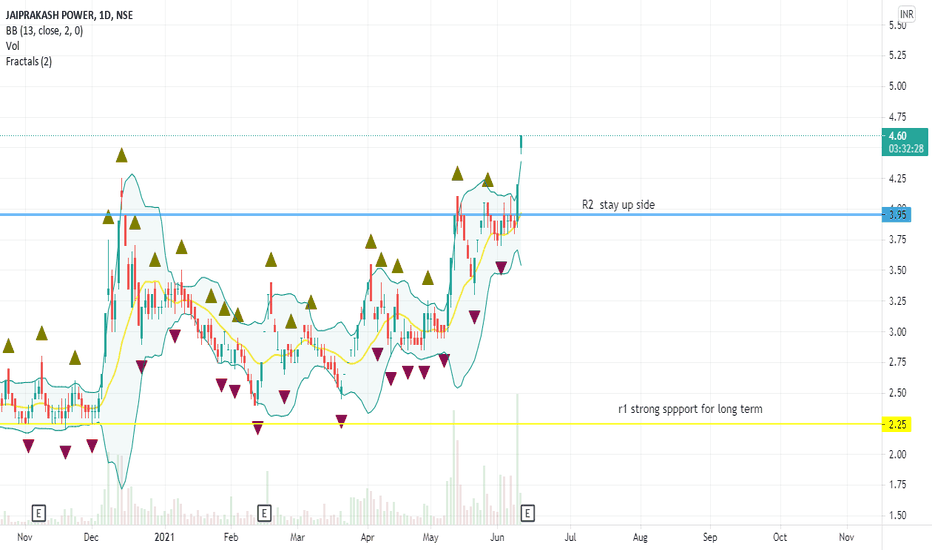Click the BB (13, close, 2, 0) indicator label
The height and width of the screenshot is (550, 932).
45,30
